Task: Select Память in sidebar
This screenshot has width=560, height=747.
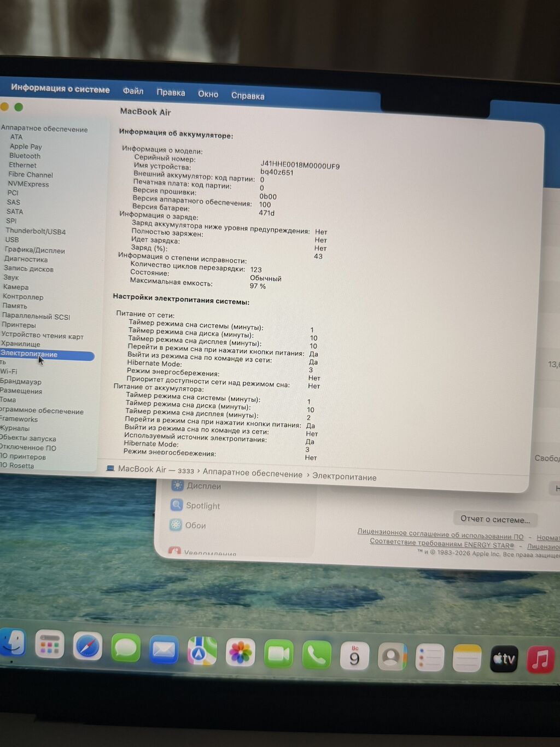Action: pyautogui.click(x=15, y=306)
